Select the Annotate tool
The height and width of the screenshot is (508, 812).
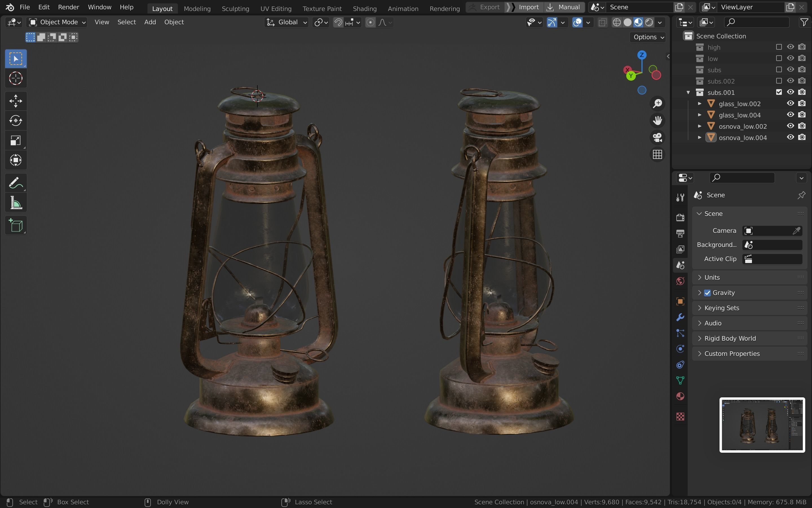coord(16,183)
